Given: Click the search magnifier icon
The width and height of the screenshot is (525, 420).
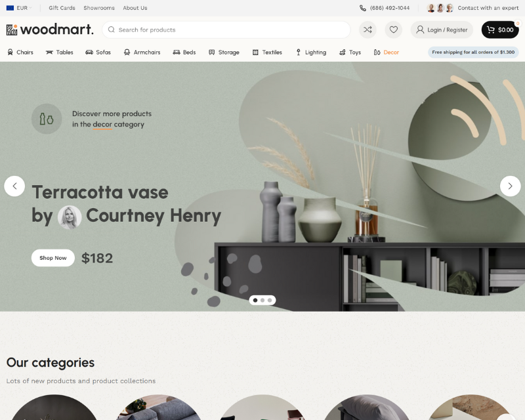Looking at the screenshot, I should [112, 30].
